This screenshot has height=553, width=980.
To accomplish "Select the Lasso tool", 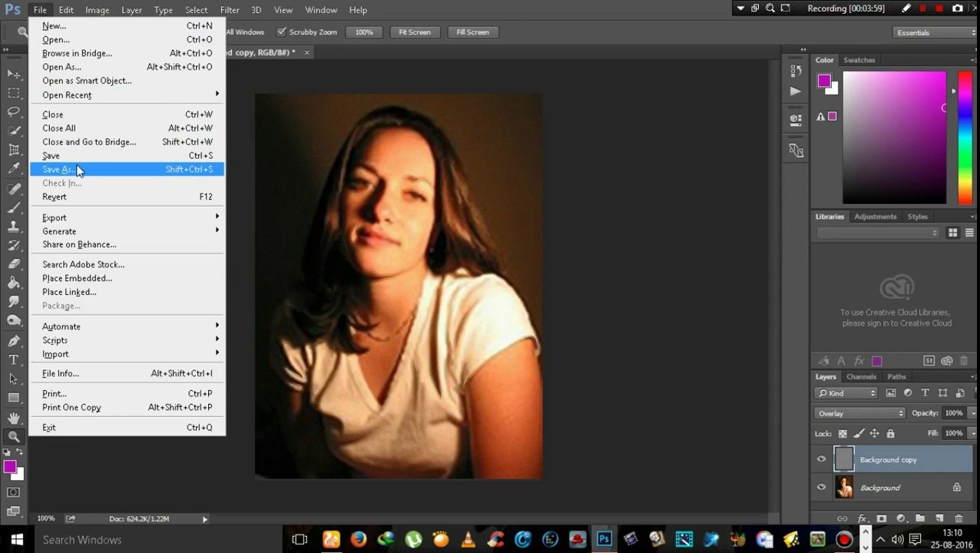I will point(13,111).
